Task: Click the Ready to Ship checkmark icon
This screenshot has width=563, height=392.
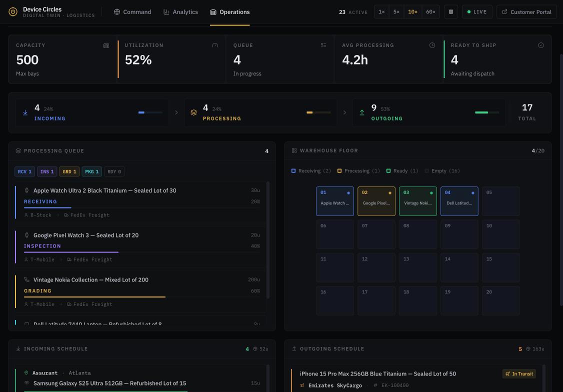Action: (x=540, y=45)
